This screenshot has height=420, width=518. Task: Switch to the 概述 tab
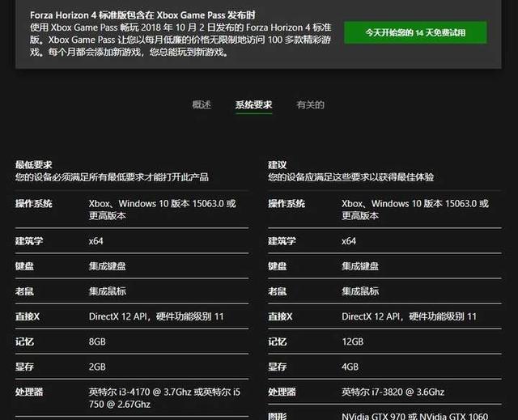click(202, 104)
